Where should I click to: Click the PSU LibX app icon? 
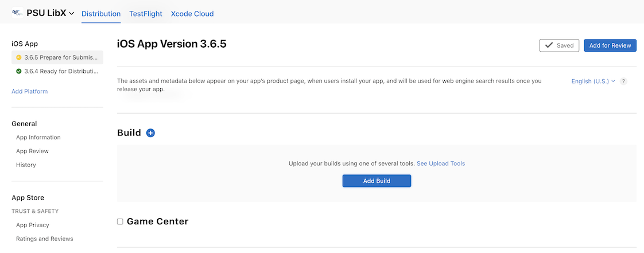click(17, 13)
